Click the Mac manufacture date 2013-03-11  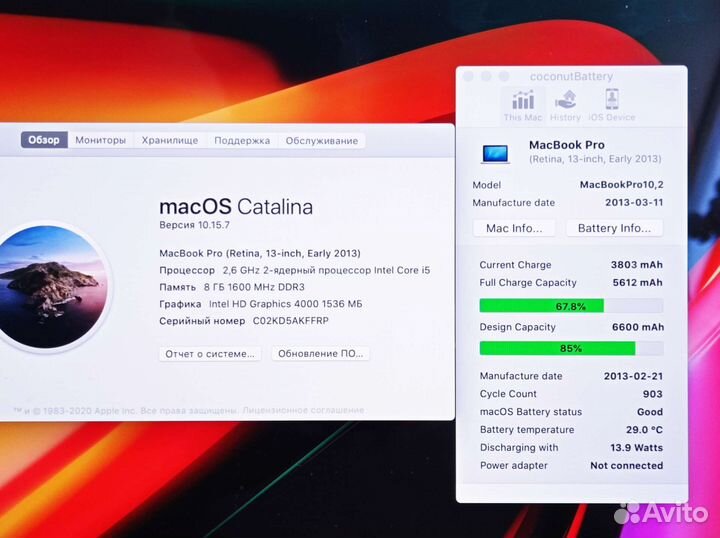(634, 202)
